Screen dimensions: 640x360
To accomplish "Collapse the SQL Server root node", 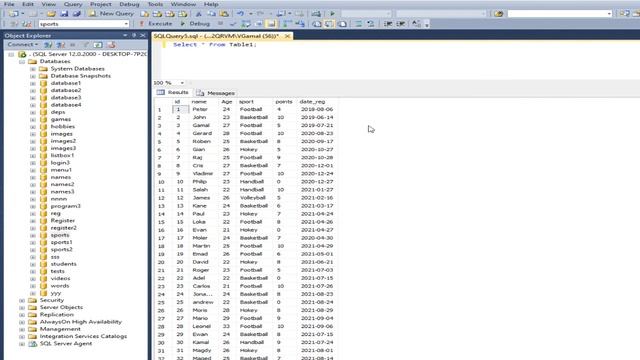I will click(11, 54).
